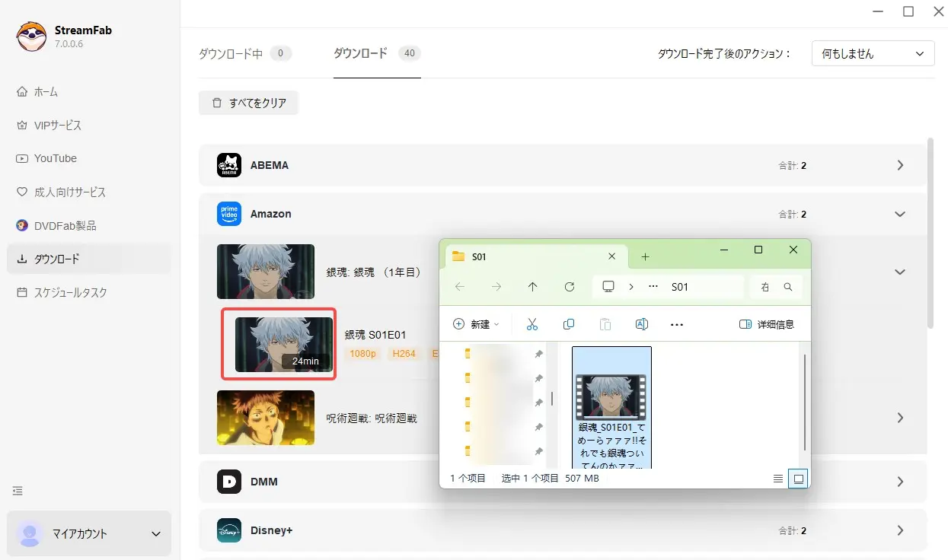Go forward in File Explorer
948x560 pixels.
click(496, 287)
